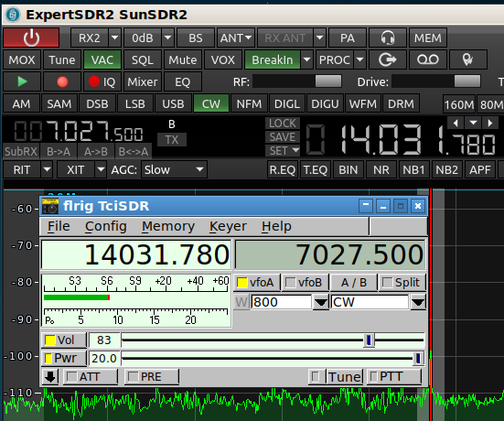Open the AGC Slow combo box
The height and width of the screenshot is (421, 504).
point(174,169)
